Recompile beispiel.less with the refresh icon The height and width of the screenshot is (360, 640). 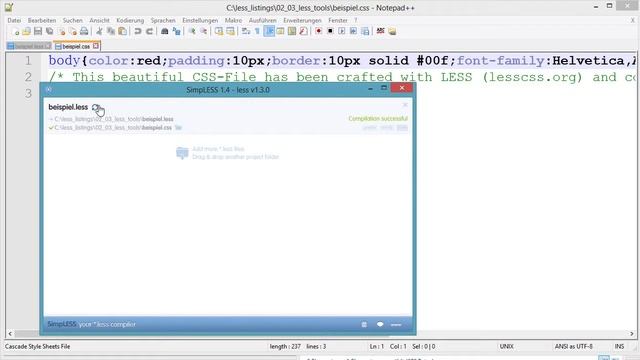pos(96,107)
